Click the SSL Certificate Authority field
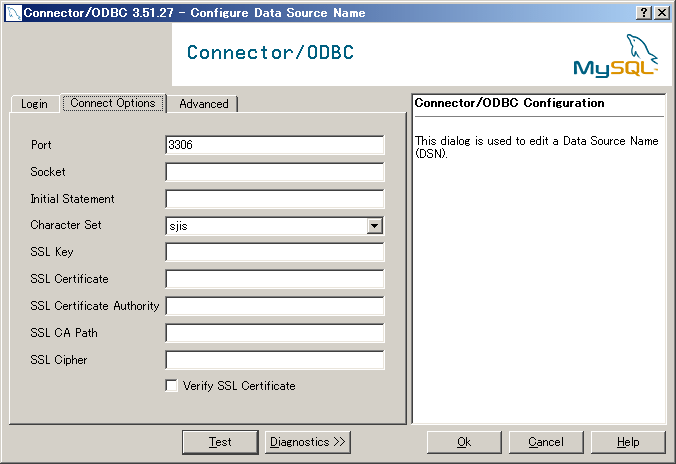Image resolution: width=676 pixels, height=464 pixels. pyautogui.click(x=275, y=306)
